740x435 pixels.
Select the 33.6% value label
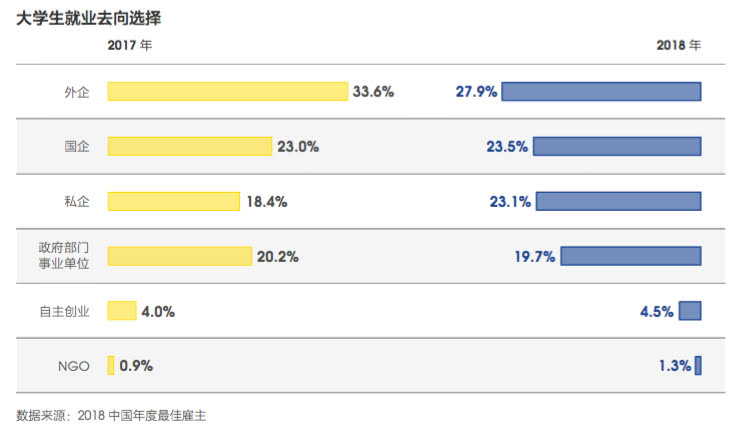(373, 92)
